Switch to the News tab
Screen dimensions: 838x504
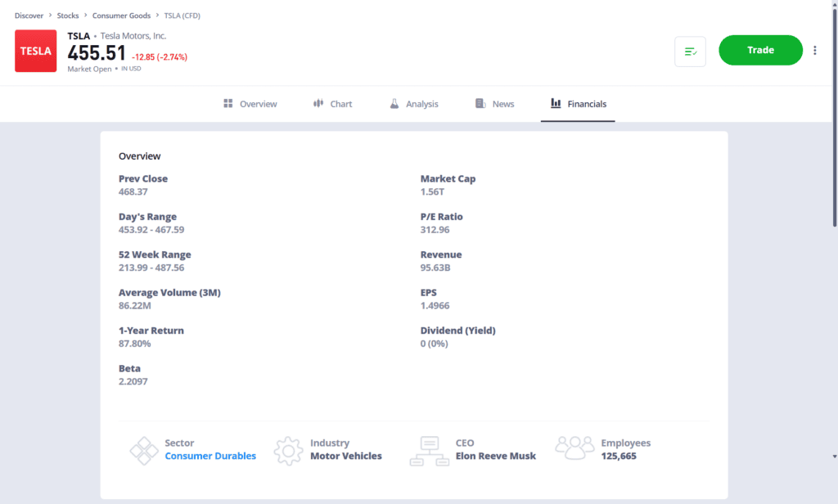pos(502,104)
